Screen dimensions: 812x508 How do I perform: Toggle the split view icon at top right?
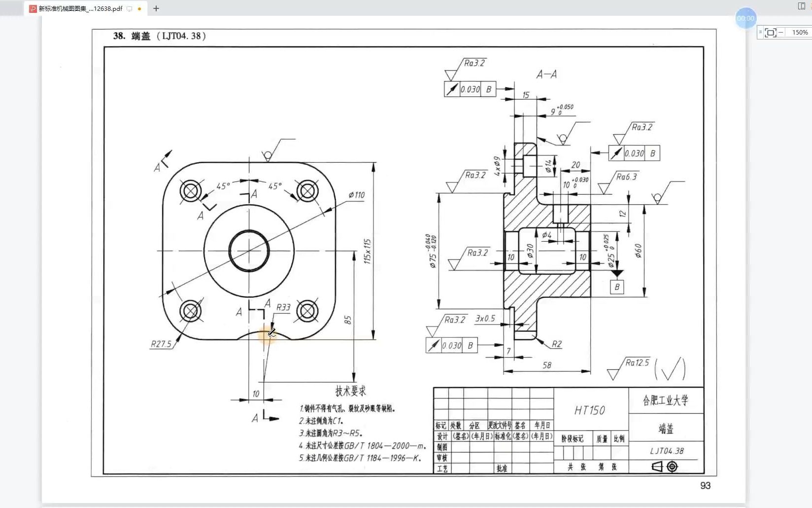click(802, 6)
